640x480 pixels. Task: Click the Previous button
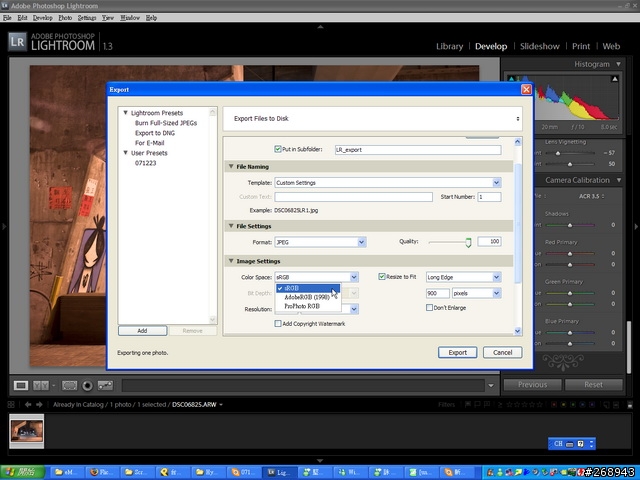pos(533,384)
